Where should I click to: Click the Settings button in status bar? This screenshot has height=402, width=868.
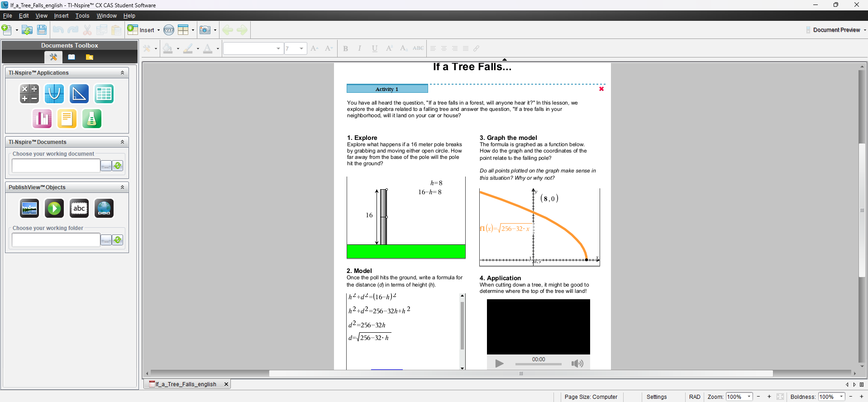(x=656, y=397)
